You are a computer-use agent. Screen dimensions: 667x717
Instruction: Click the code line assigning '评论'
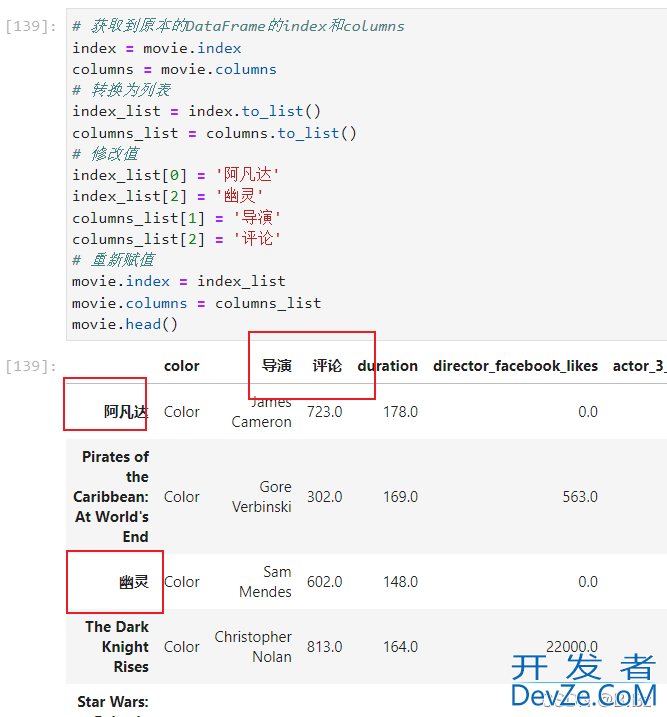click(x=176, y=239)
